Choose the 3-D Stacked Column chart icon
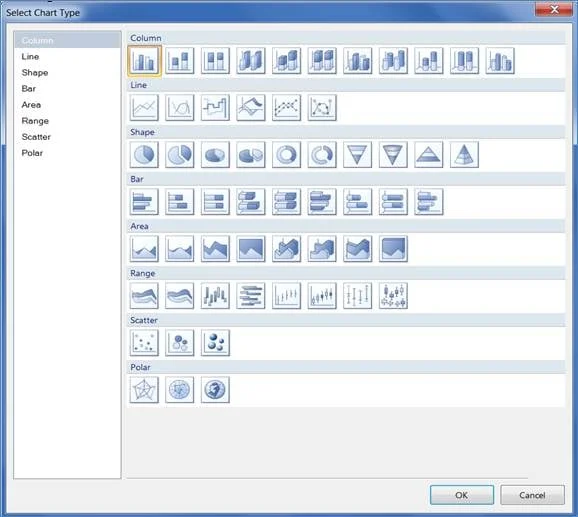The height and width of the screenshot is (517, 578). [x=286, y=61]
